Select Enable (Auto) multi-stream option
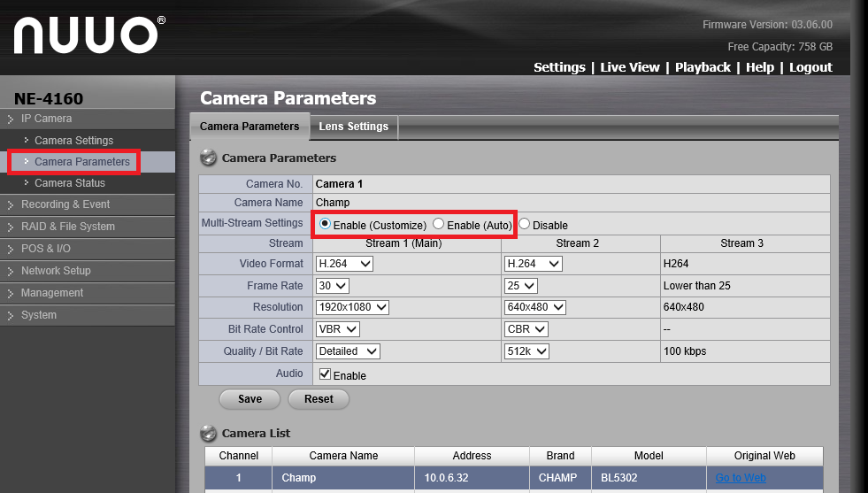The width and height of the screenshot is (868, 493). 439,225
